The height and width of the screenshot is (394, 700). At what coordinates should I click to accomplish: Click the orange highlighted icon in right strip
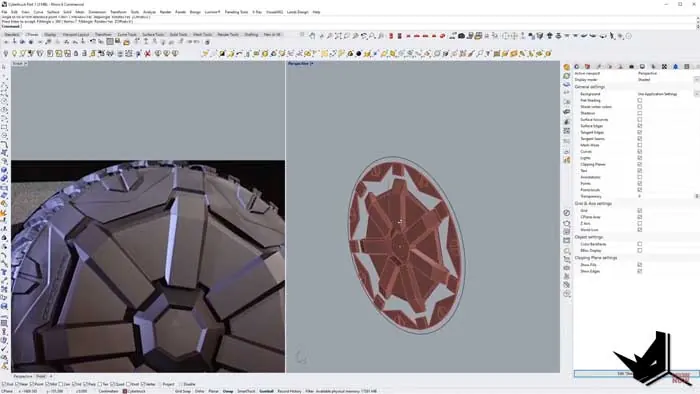click(x=567, y=159)
